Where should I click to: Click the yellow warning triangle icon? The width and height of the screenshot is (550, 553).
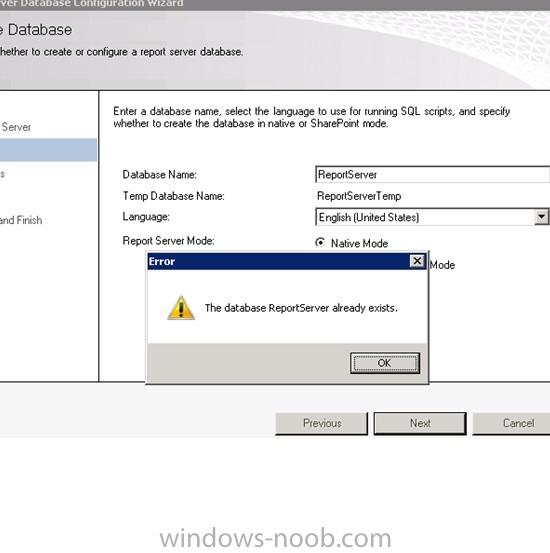point(181,308)
